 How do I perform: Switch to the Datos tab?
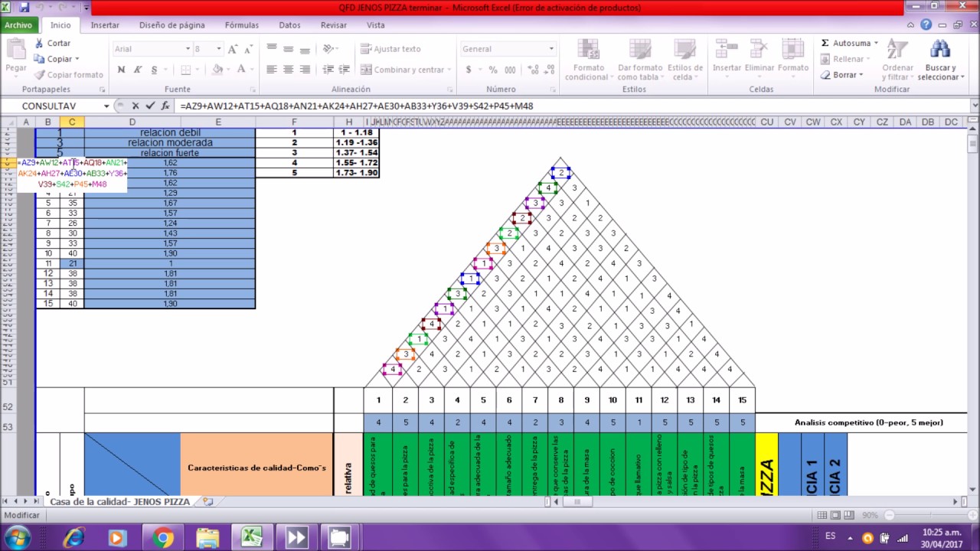(x=290, y=24)
